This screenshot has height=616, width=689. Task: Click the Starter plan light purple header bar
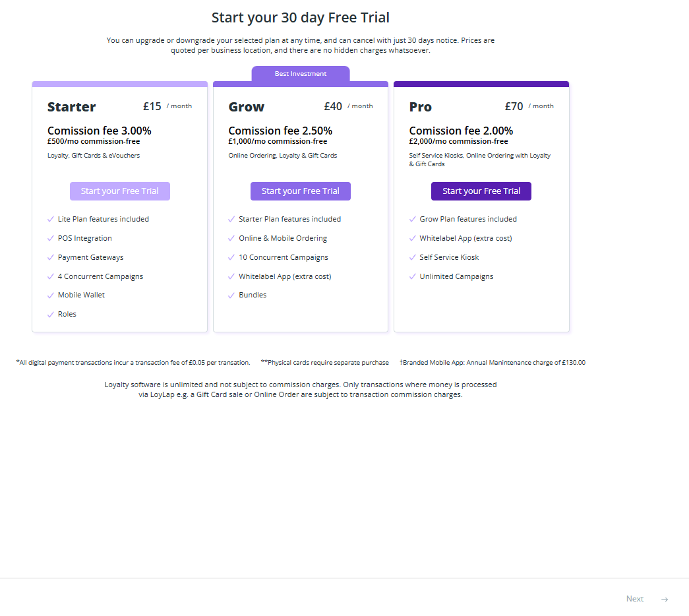tap(119, 84)
